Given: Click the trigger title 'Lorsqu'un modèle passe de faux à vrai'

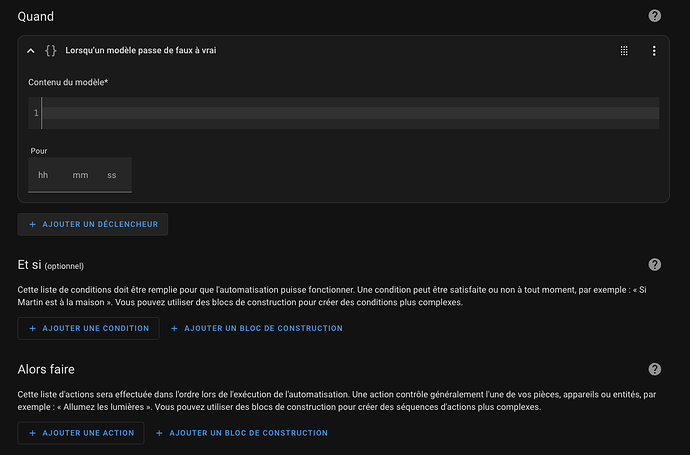Looking at the screenshot, I should coord(141,51).
